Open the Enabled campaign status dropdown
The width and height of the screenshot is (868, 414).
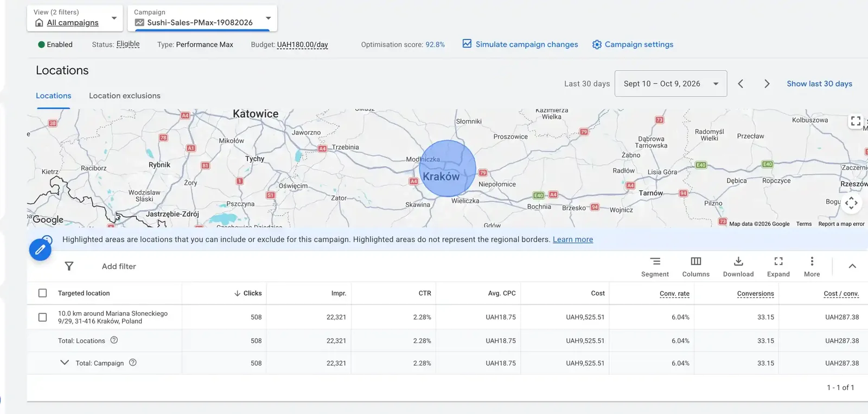[x=55, y=44]
